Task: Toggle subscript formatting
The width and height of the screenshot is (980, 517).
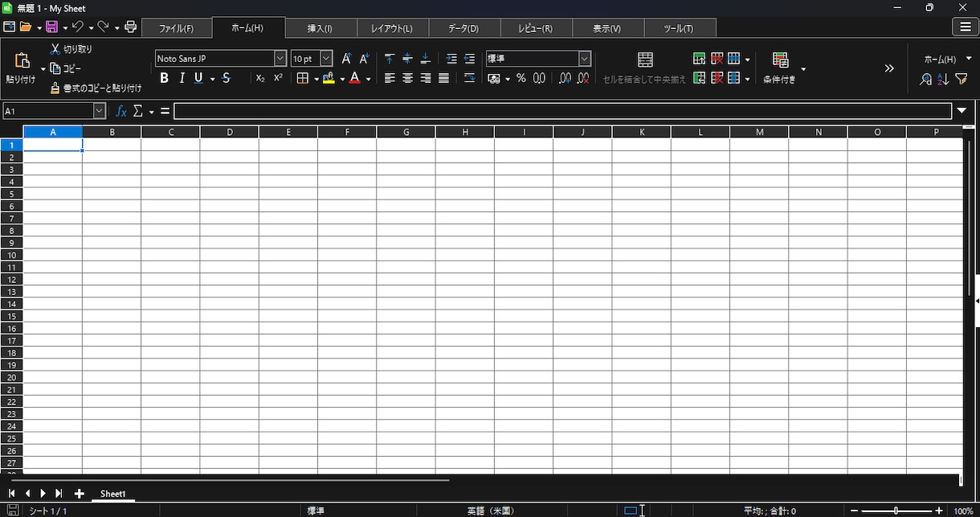Action: point(260,78)
